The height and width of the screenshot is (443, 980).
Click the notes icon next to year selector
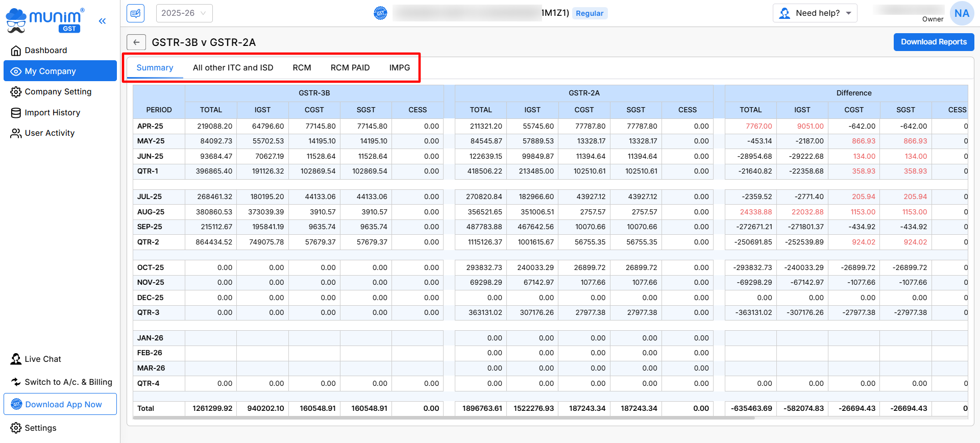coord(136,13)
